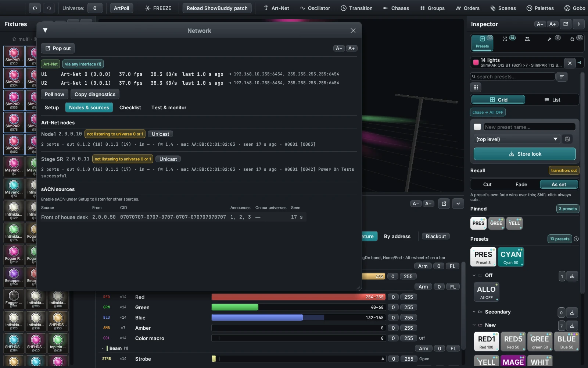Click import icon for the Off folder
Viewport: 588px width, 368px height.
tap(572, 276)
